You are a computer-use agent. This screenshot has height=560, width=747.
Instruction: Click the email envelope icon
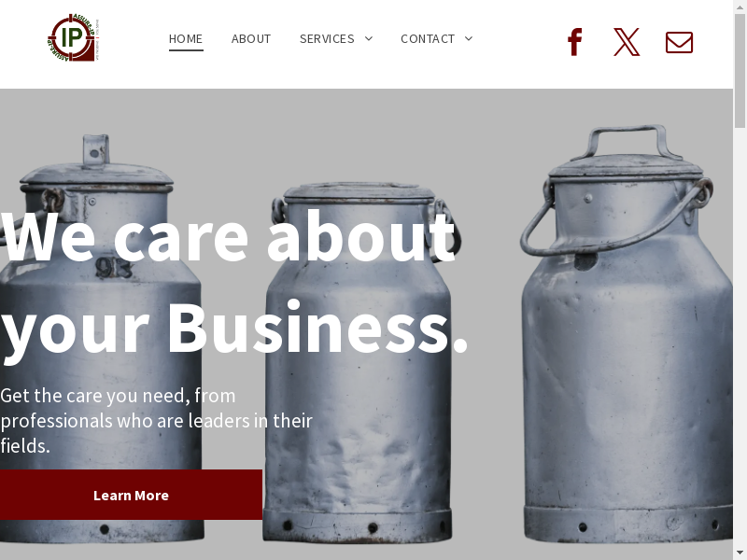pos(679,42)
